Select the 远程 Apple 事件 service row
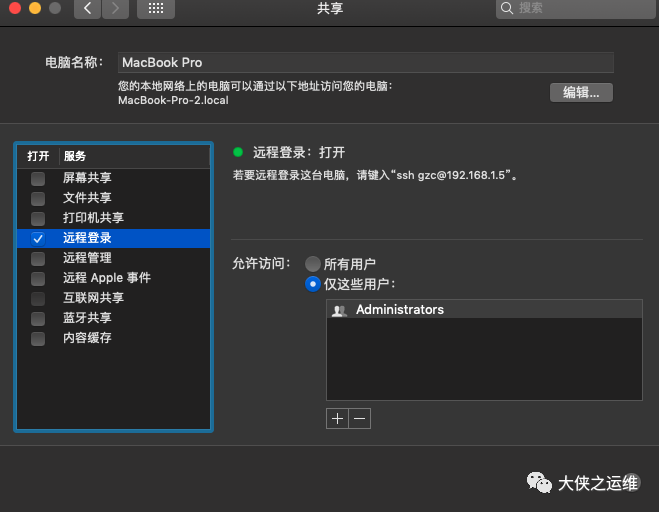This screenshot has width=659, height=512. coord(113,278)
